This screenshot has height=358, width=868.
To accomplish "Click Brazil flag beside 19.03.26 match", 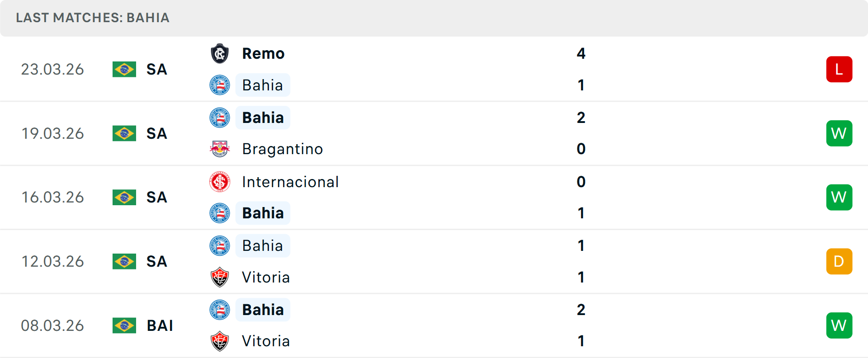I will [124, 133].
